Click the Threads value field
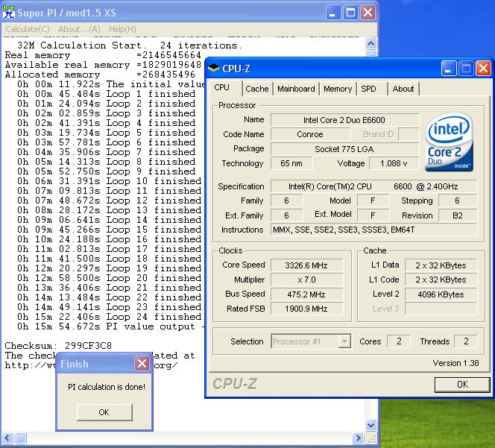Screen dimensions: 495x448 pyautogui.click(x=466, y=341)
